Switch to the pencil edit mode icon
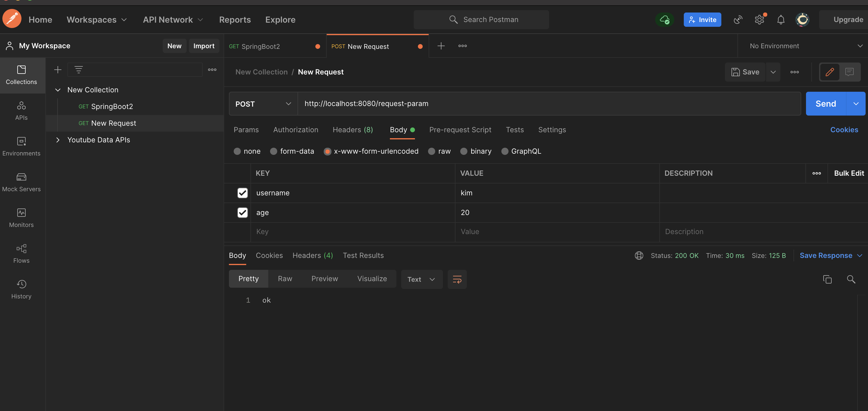Screen dimensions: 868x411 pyautogui.click(x=829, y=72)
